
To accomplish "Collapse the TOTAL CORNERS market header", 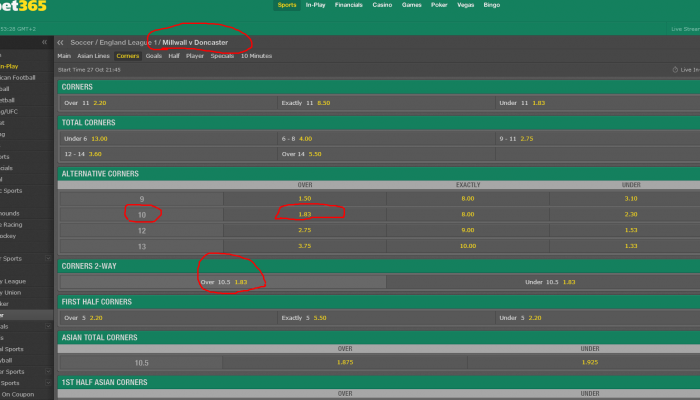I will [x=379, y=122].
